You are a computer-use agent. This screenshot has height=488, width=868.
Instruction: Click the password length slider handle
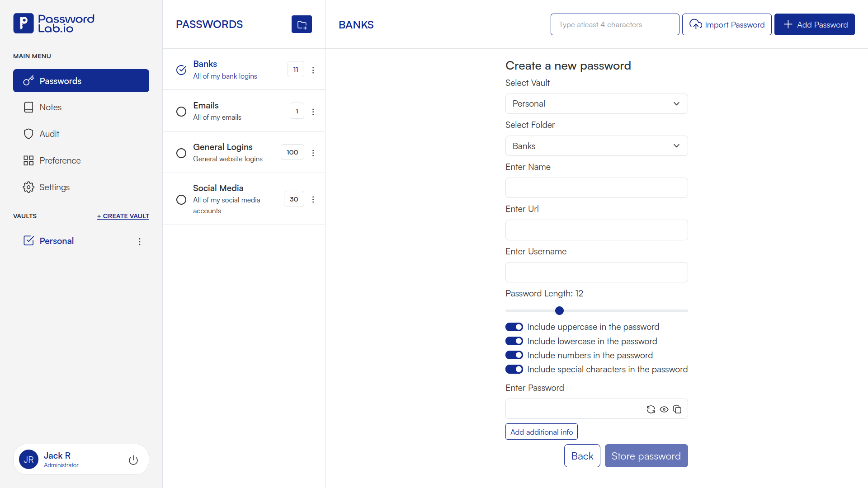(x=559, y=310)
